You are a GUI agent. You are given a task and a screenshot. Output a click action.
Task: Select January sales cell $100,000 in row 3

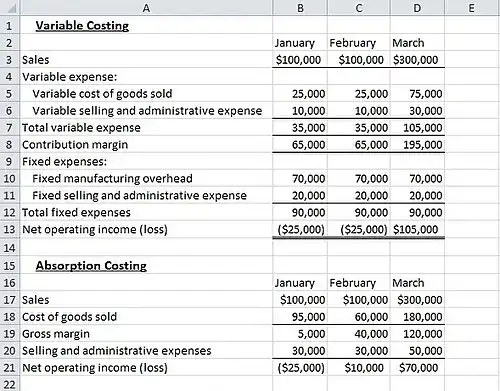[300, 60]
